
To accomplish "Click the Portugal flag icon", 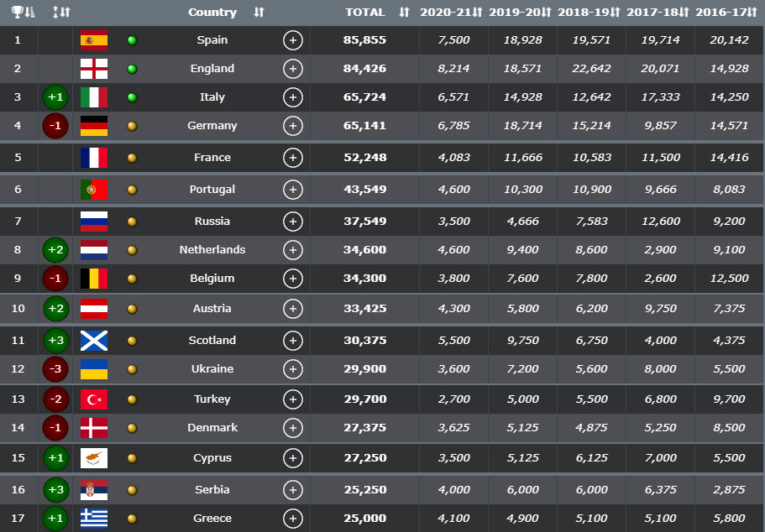I will 93,190.
